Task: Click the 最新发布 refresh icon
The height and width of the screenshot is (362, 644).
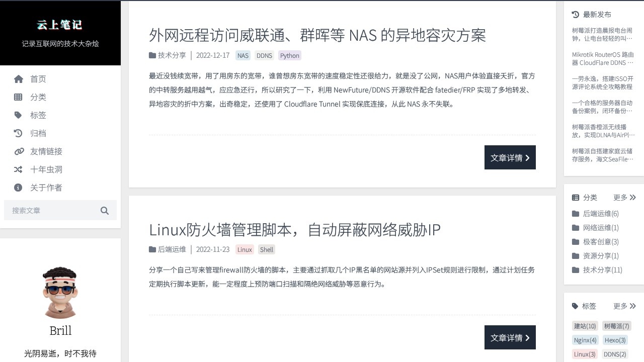Action: click(x=575, y=14)
